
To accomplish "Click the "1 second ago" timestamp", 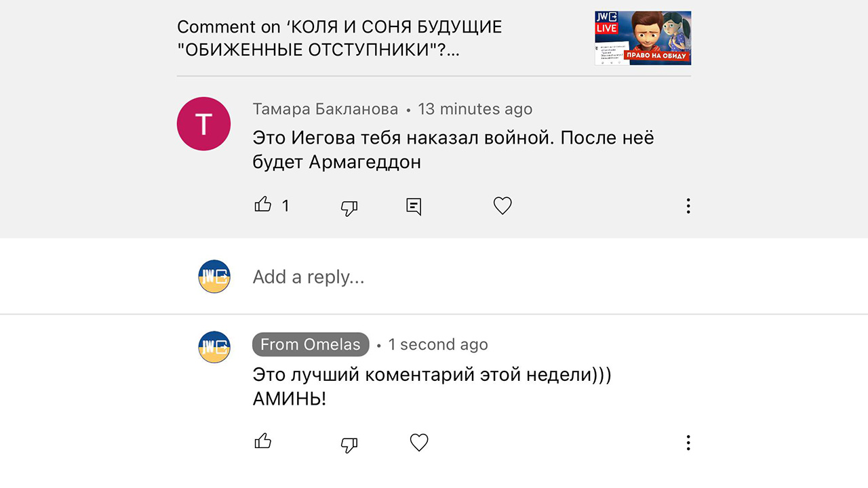I will pyautogui.click(x=437, y=344).
